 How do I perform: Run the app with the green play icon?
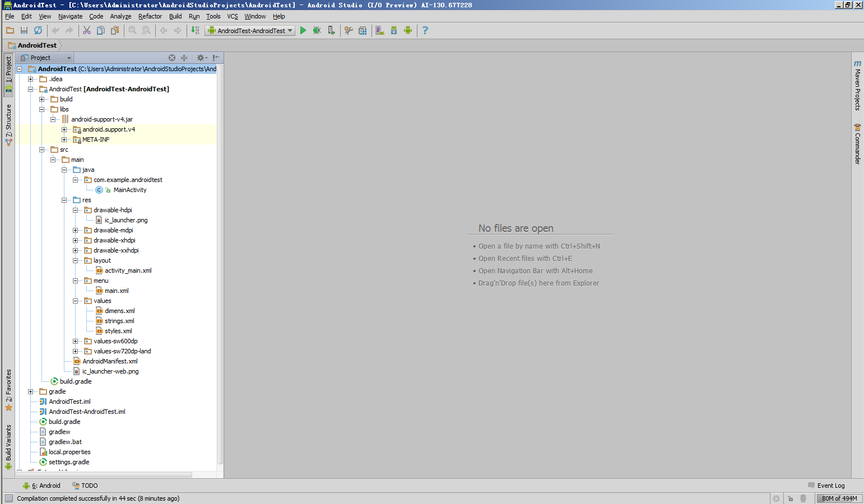pos(303,30)
